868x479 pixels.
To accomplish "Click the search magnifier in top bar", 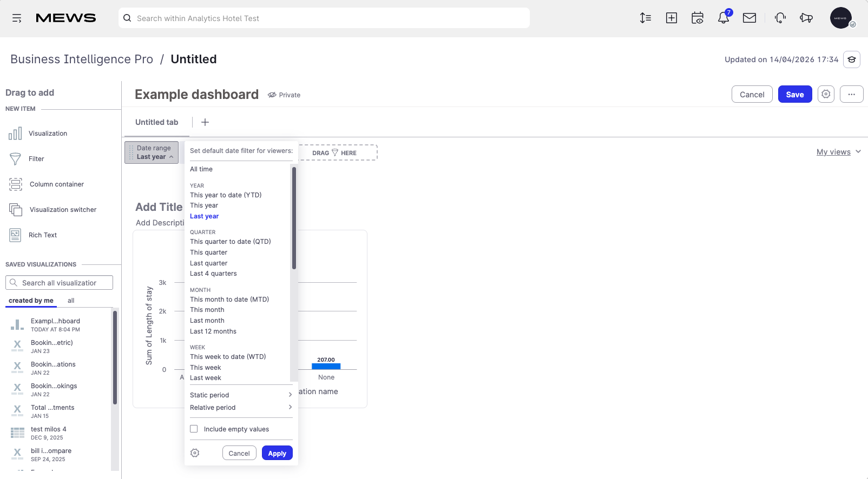I will [x=127, y=18].
